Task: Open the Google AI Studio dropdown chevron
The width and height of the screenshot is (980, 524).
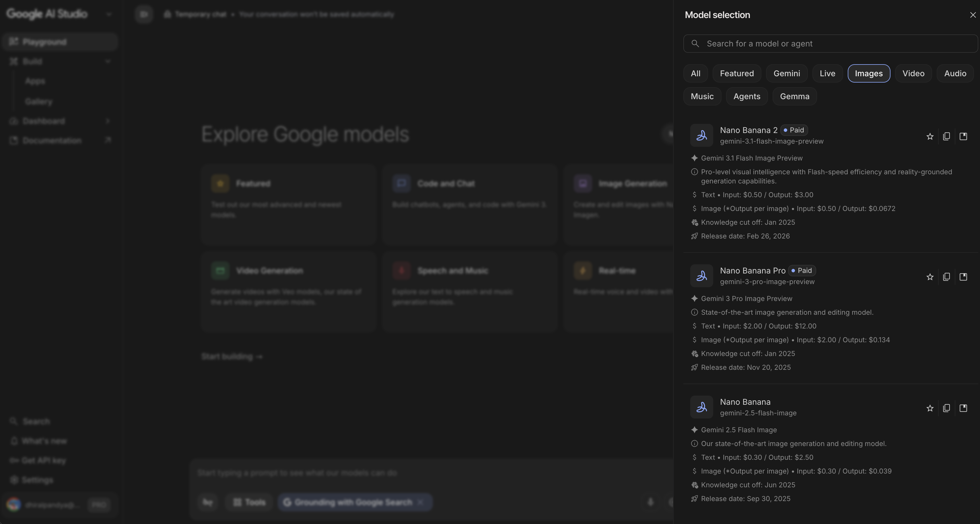Action: [109, 14]
